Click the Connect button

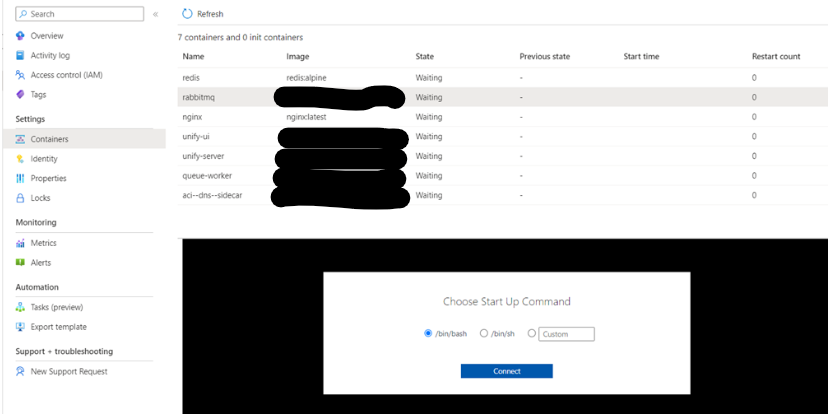coord(507,371)
